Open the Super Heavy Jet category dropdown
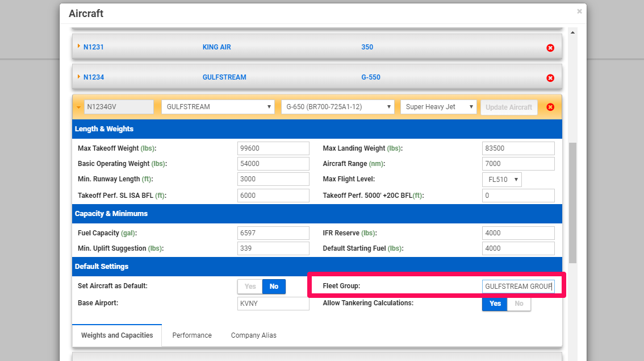The image size is (644, 361). [x=438, y=107]
